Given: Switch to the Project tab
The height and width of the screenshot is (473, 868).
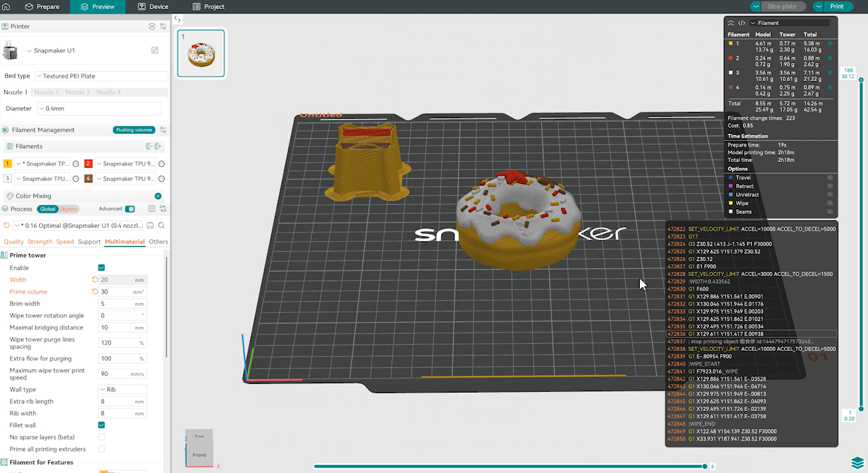Looking at the screenshot, I should pos(208,7).
